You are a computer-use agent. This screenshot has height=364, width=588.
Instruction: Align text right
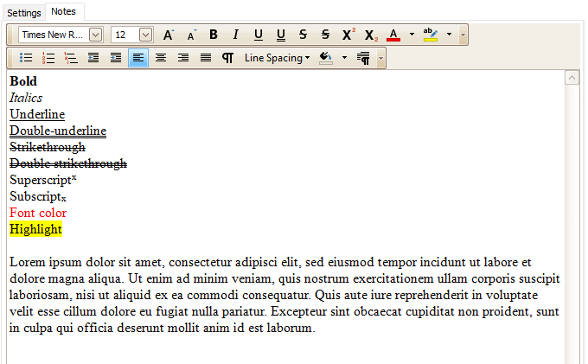coord(183,58)
